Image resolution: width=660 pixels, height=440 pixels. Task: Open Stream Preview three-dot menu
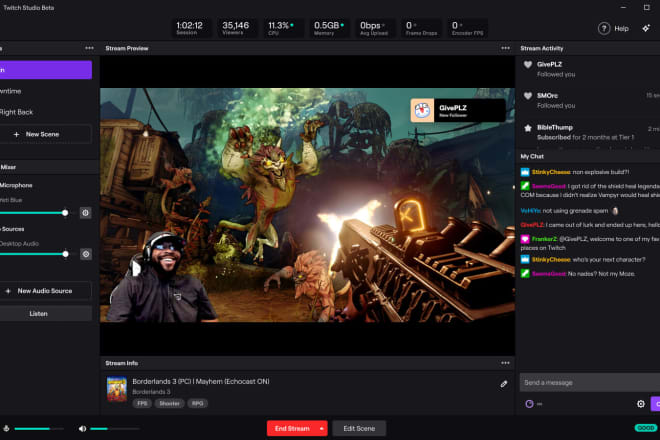click(506, 48)
